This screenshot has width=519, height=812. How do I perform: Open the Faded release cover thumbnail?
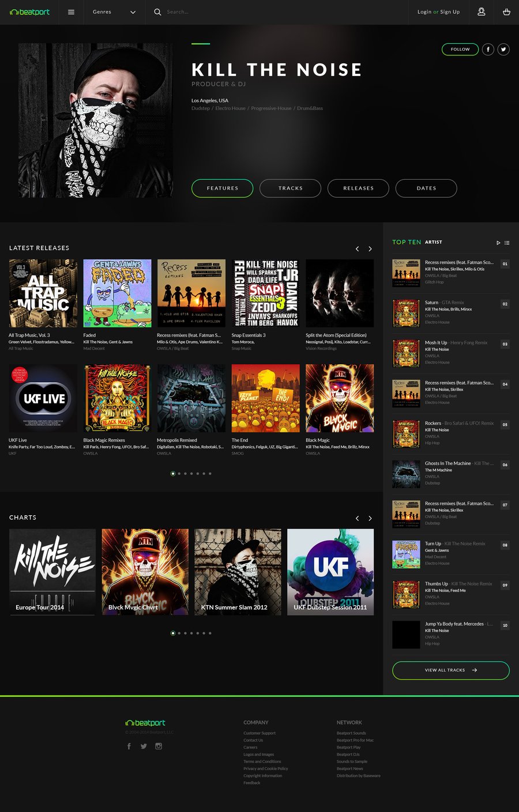point(117,293)
